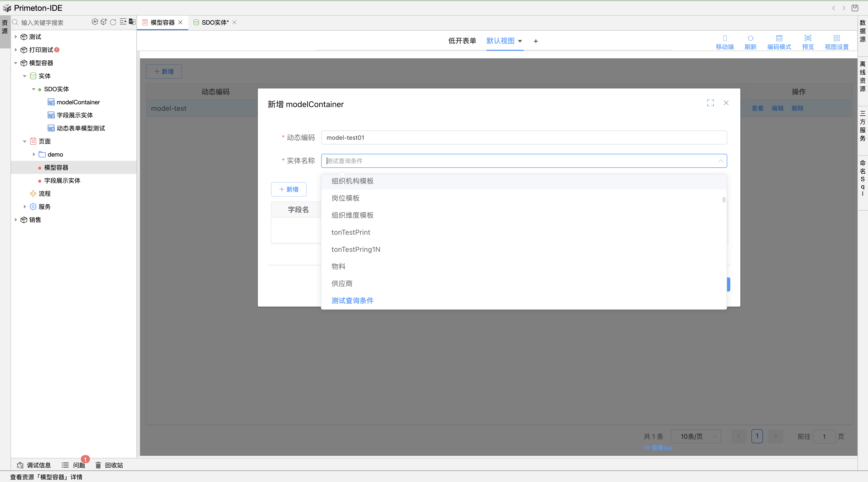Screen dimensions: 868x482
Task: Select 供应商 from the entity list
Action: click(x=342, y=283)
